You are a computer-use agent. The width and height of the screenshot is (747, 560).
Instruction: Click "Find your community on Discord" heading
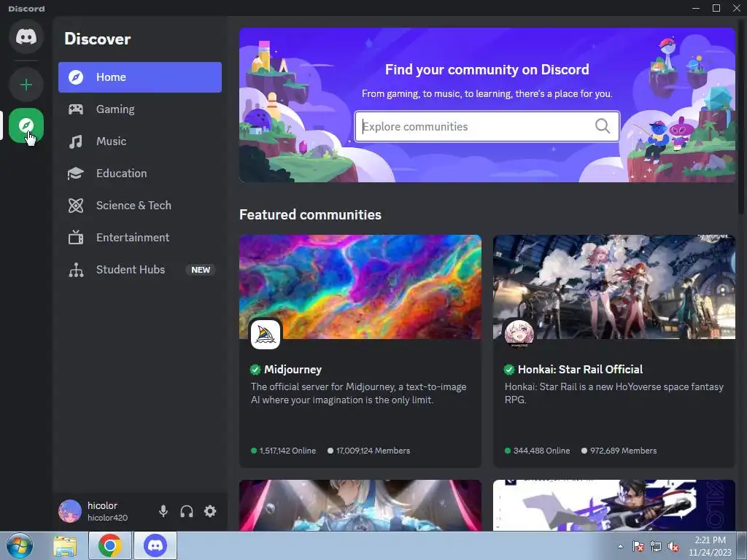[x=487, y=69]
